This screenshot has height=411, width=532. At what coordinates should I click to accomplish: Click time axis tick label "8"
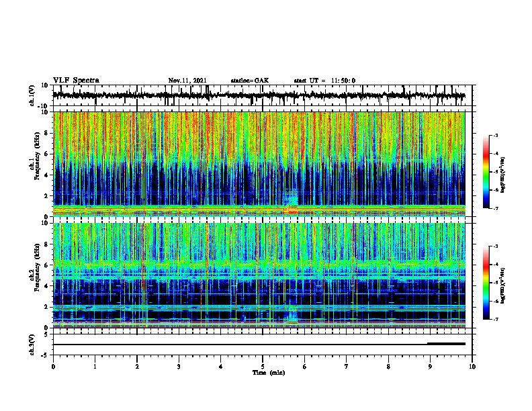[388, 367]
